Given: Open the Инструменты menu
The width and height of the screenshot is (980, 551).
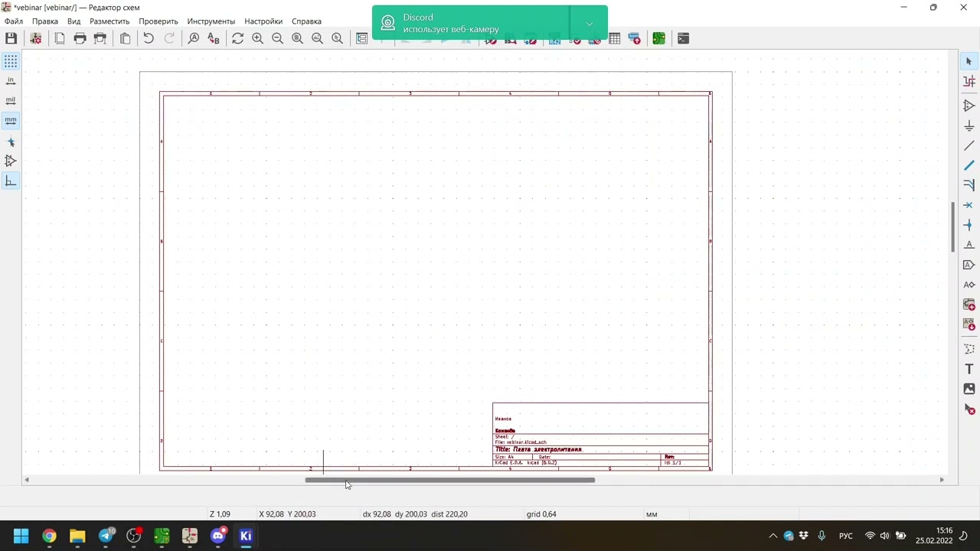Looking at the screenshot, I should pos(211,21).
